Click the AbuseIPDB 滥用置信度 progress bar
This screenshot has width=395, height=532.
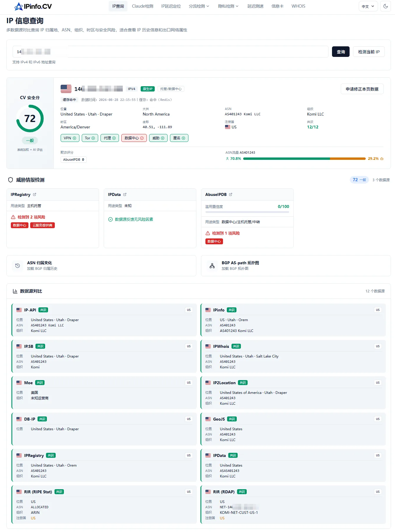pyautogui.click(x=247, y=212)
